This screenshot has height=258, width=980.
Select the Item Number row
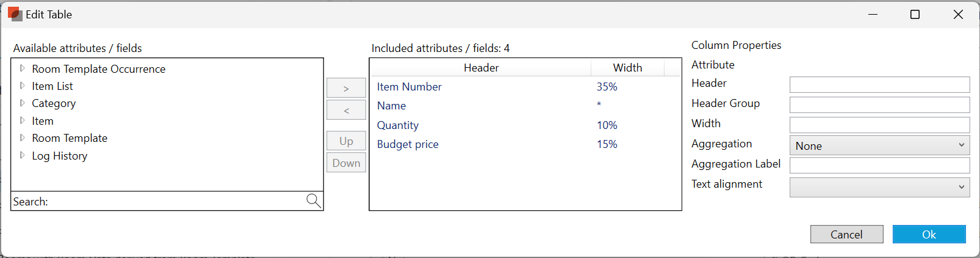pos(409,87)
